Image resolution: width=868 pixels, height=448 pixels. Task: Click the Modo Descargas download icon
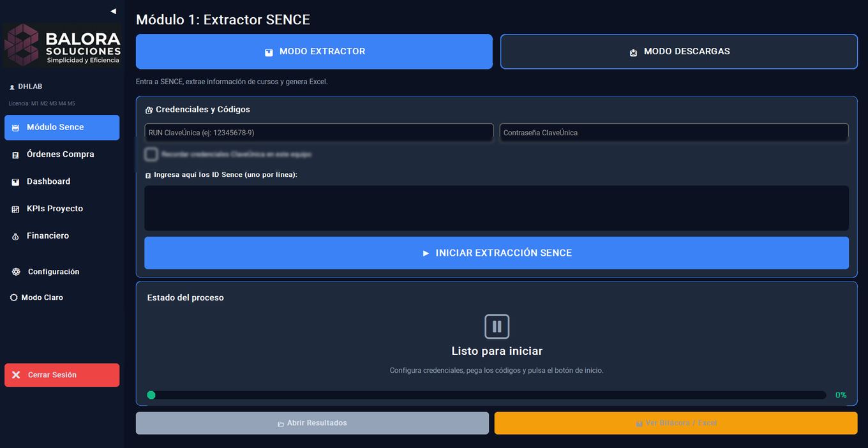[633, 52]
